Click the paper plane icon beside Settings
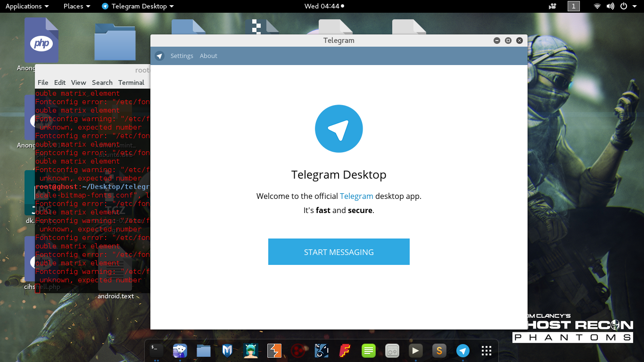The height and width of the screenshot is (362, 644). [x=159, y=56]
